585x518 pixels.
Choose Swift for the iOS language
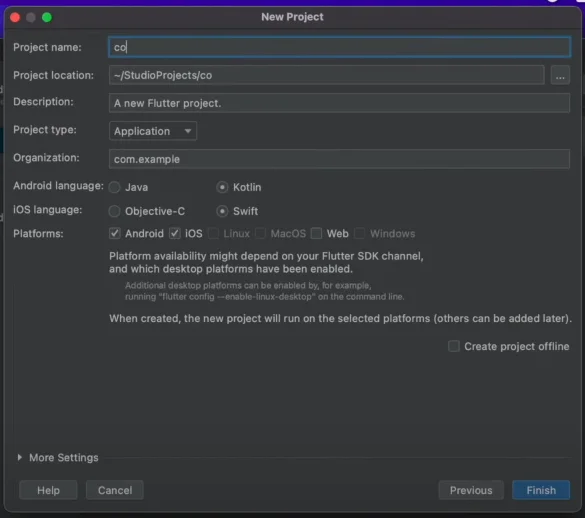(x=222, y=211)
